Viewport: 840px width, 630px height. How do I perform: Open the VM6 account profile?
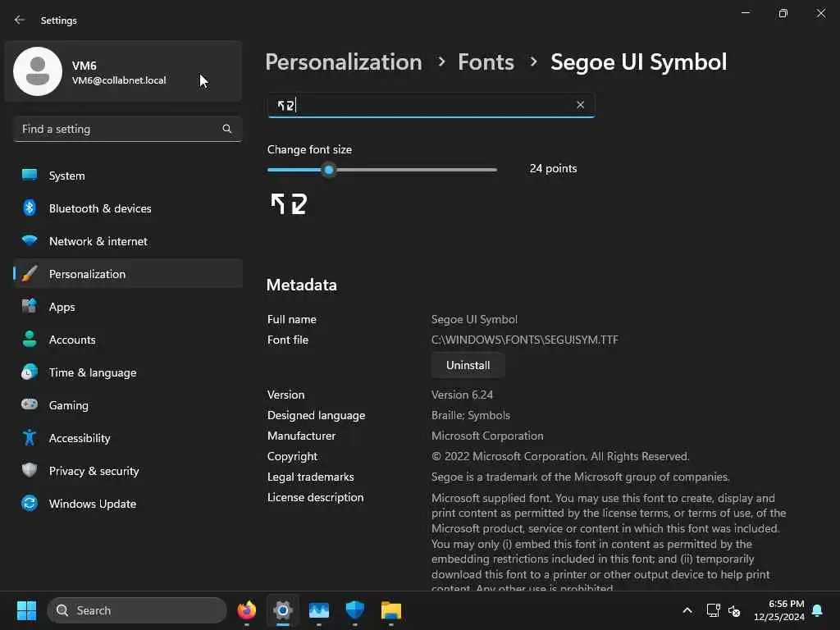click(123, 72)
